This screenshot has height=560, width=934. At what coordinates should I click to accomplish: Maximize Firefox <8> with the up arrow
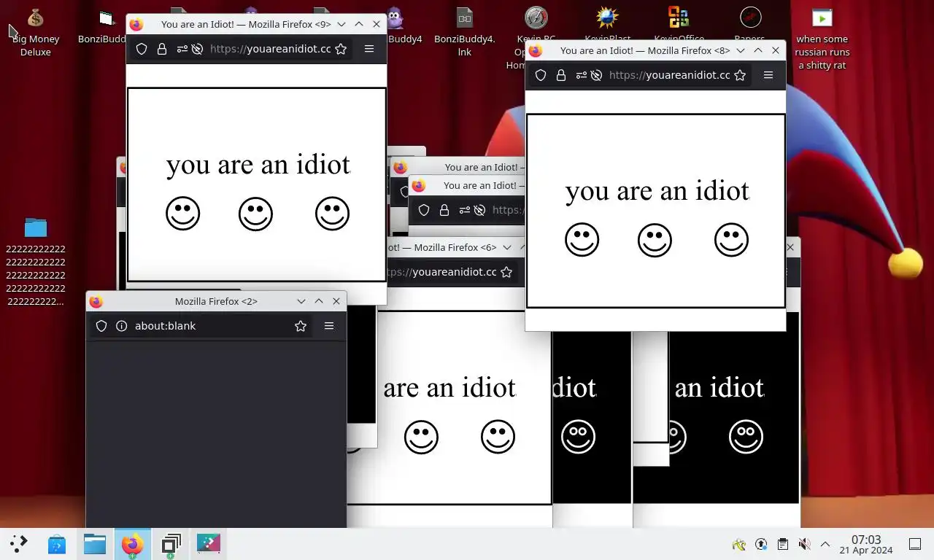tap(758, 50)
